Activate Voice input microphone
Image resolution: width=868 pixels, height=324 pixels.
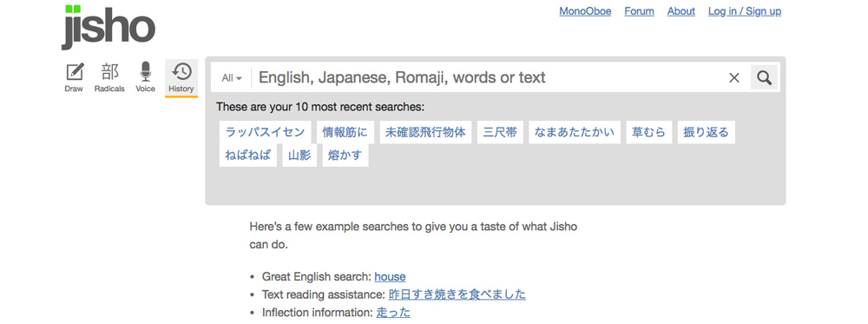click(145, 77)
